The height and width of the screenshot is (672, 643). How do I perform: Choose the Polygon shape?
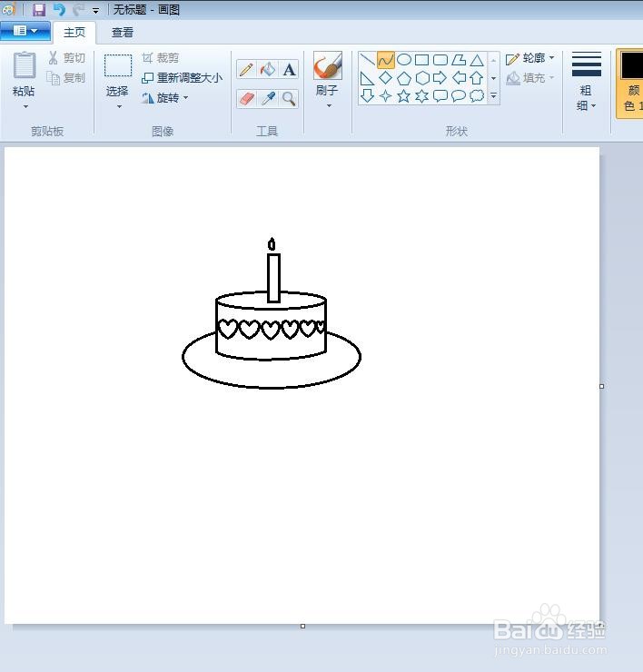[x=459, y=60]
